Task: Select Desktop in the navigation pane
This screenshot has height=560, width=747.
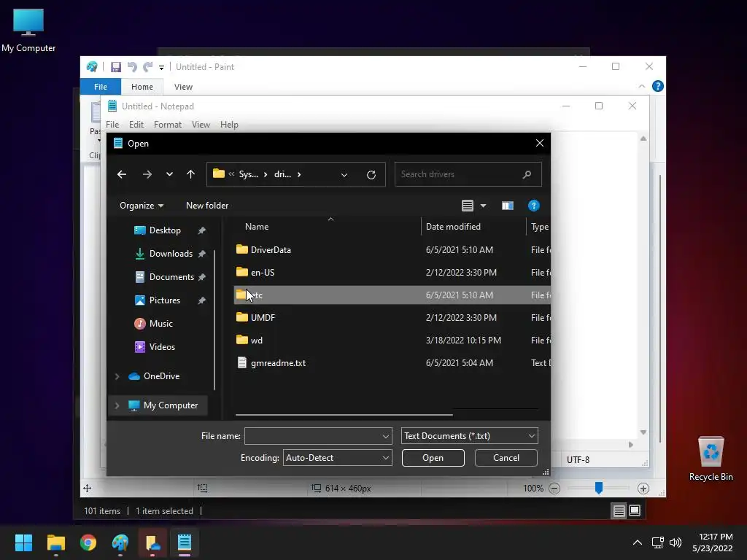Action: [165, 230]
